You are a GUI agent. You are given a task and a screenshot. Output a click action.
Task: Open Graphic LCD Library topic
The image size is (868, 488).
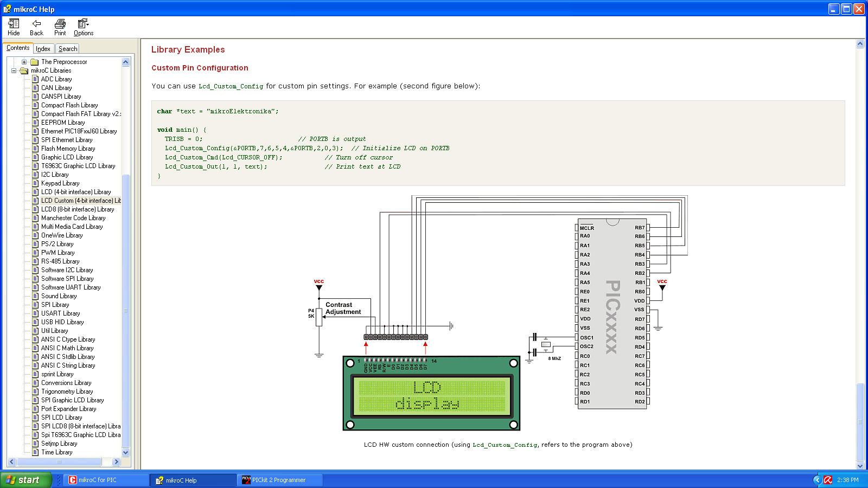coord(67,157)
